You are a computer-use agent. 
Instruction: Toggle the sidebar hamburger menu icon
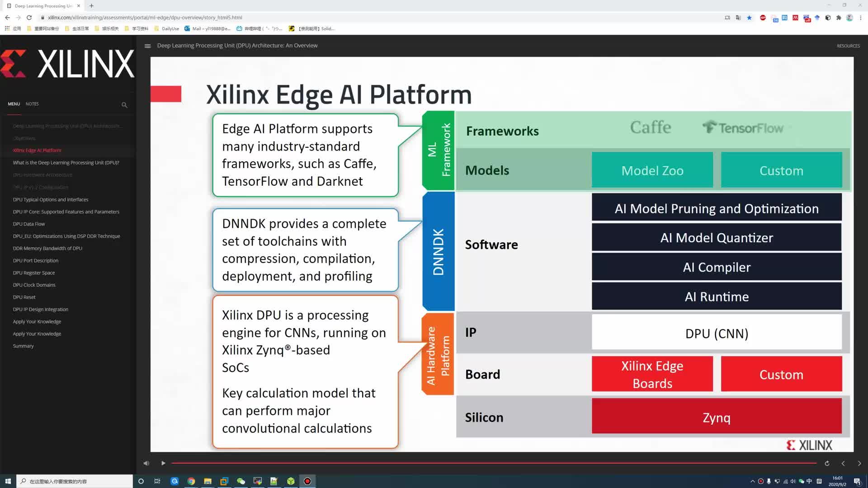(147, 46)
